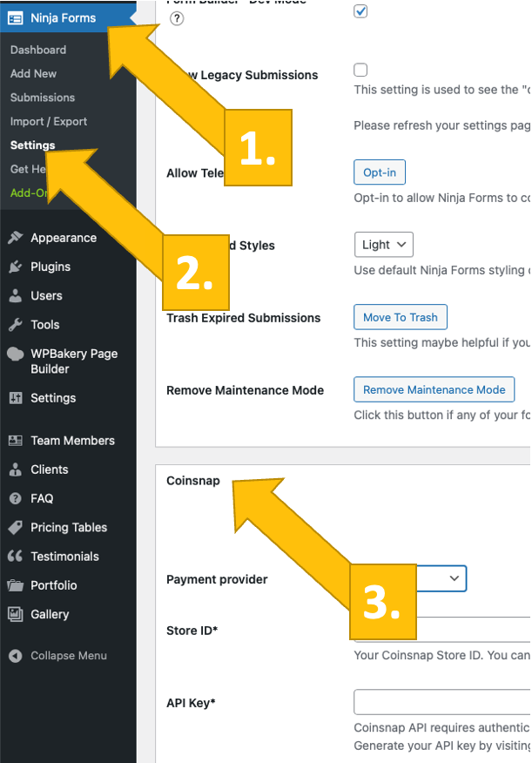Click the Remove Maintenance Mode label text
532x763 pixels.
[245, 390]
